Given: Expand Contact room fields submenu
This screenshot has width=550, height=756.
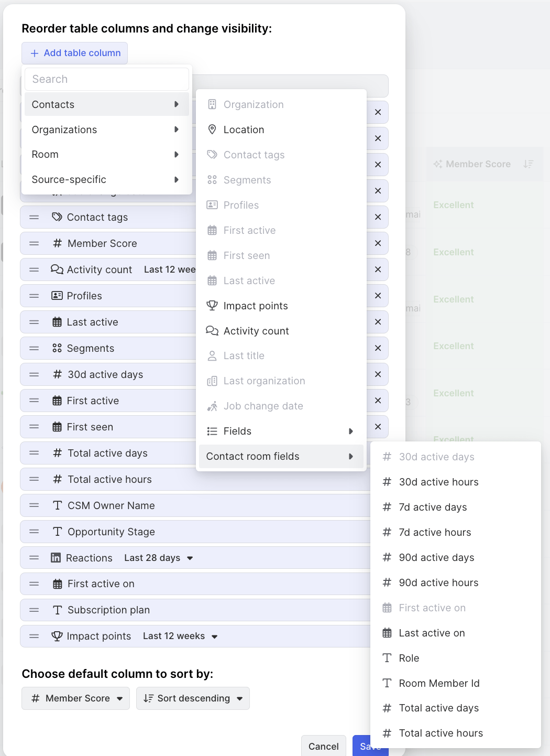Looking at the screenshot, I should 281,456.
